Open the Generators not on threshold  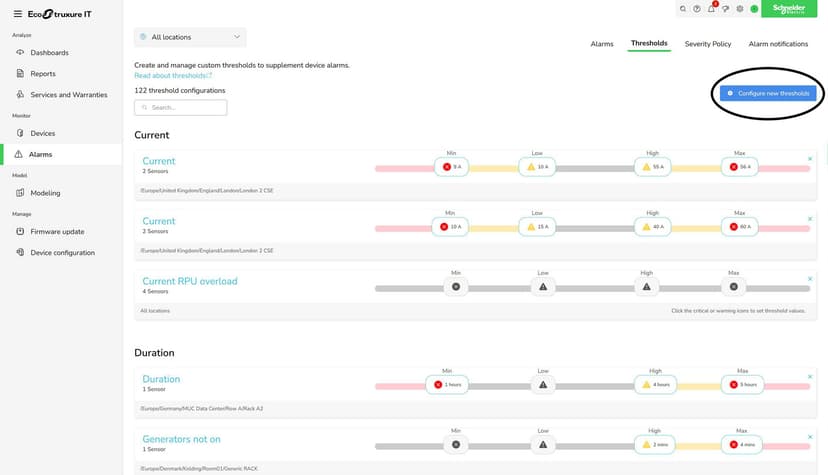tap(181, 439)
